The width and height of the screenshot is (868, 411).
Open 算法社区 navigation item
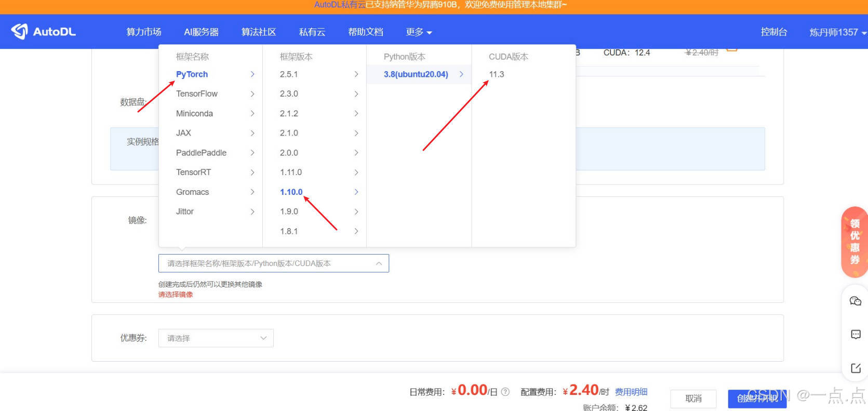(259, 32)
